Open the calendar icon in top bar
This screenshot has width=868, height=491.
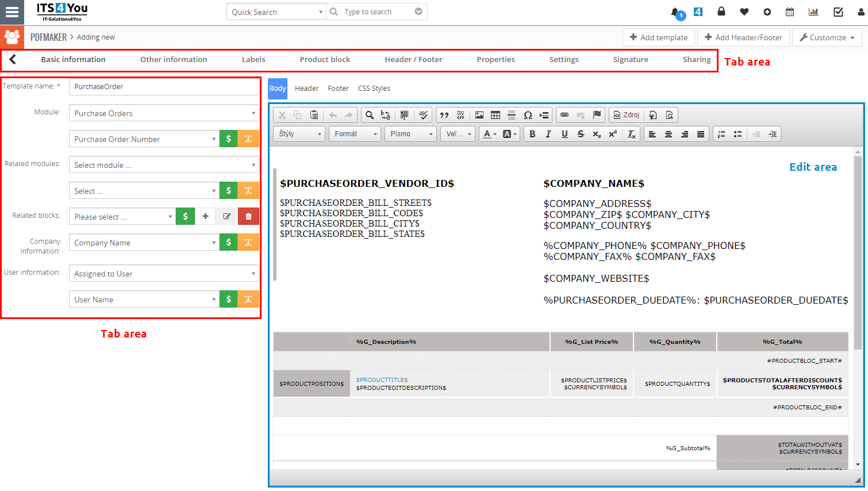790,11
